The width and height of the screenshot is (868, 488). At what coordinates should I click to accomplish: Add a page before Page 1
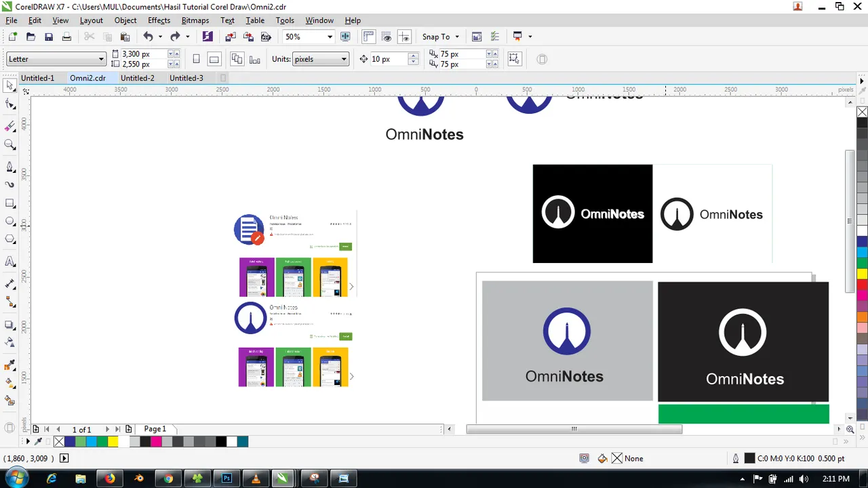(x=35, y=429)
